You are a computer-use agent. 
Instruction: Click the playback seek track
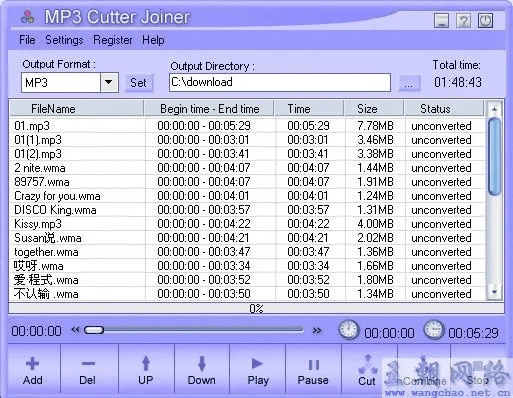[x=194, y=330]
